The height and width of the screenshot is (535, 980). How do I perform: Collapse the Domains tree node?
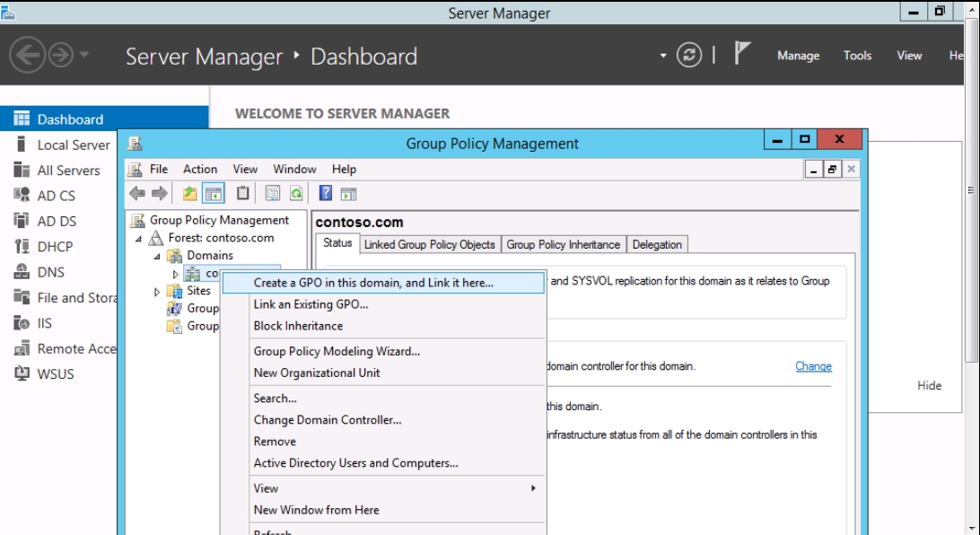pos(158,256)
